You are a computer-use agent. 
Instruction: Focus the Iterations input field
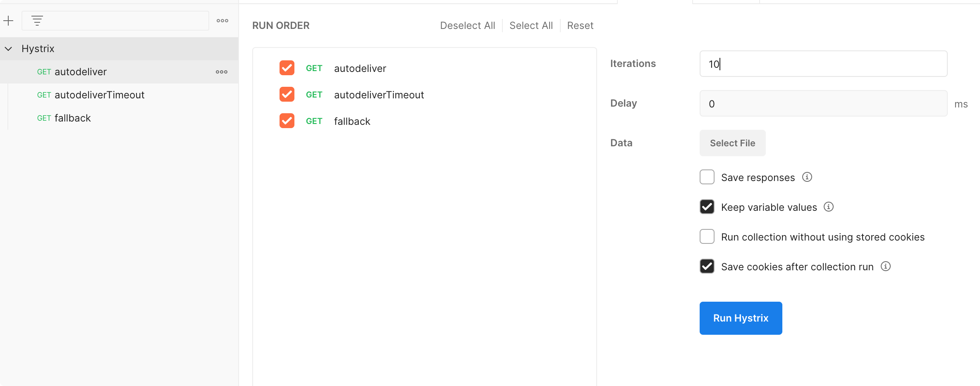pyautogui.click(x=823, y=64)
